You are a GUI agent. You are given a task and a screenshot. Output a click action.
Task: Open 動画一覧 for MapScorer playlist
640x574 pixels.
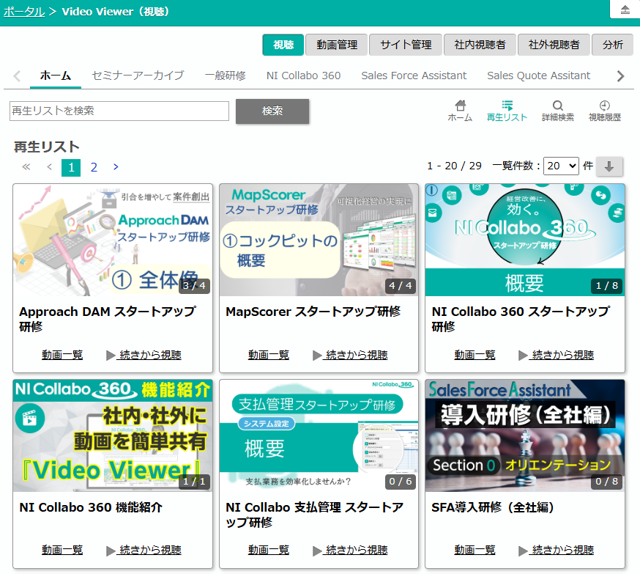click(x=269, y=355)
